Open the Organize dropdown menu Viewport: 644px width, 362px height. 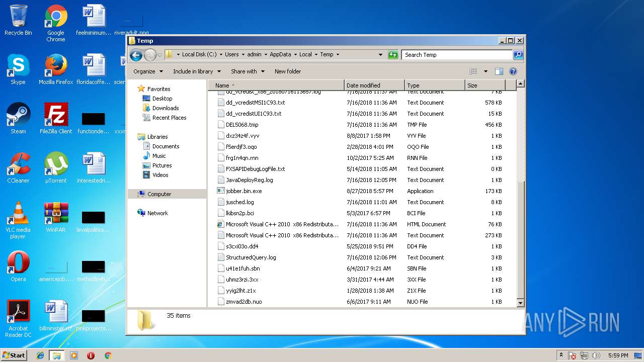click(148, 71)
